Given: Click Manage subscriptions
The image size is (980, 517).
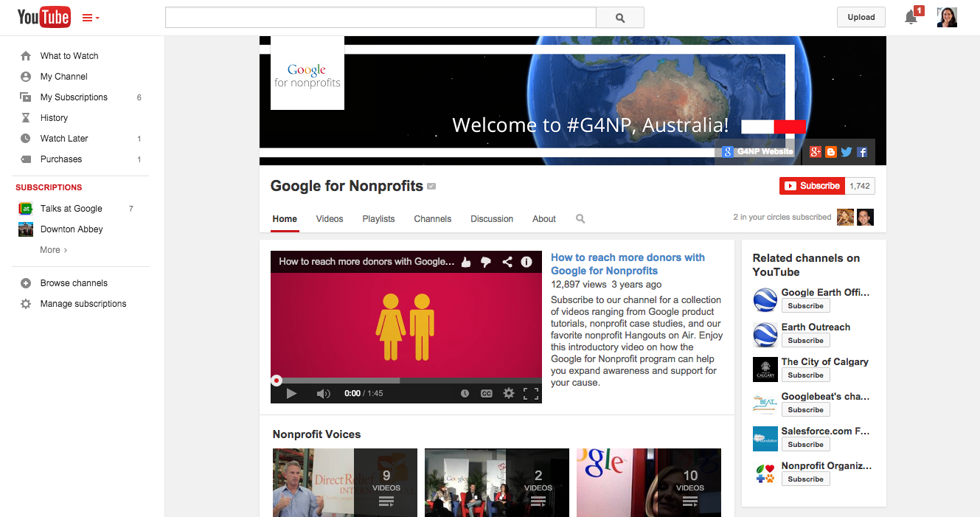Looking at the screenshot, I should click(83, 304).
